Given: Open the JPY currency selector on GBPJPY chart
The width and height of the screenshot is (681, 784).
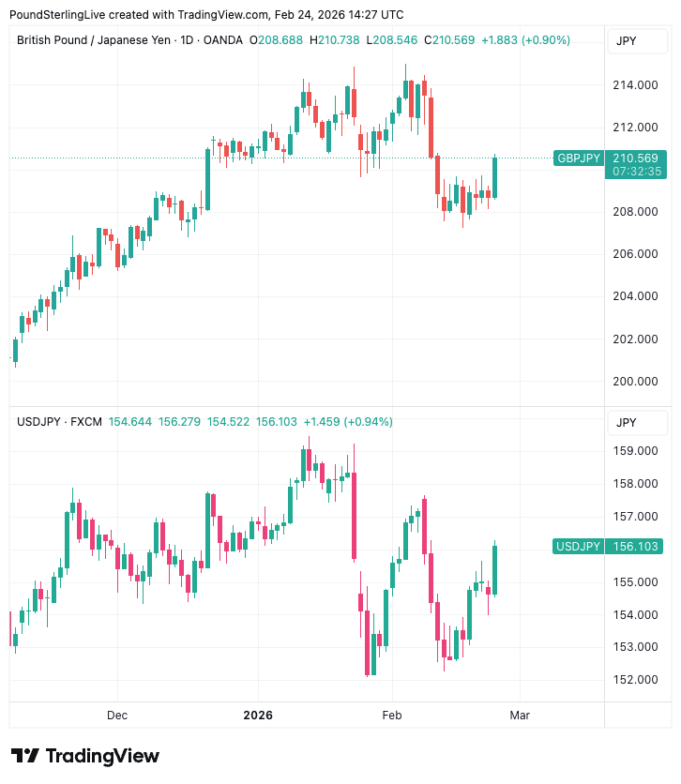Looking at the screenshot, I should tap(627, 40).
